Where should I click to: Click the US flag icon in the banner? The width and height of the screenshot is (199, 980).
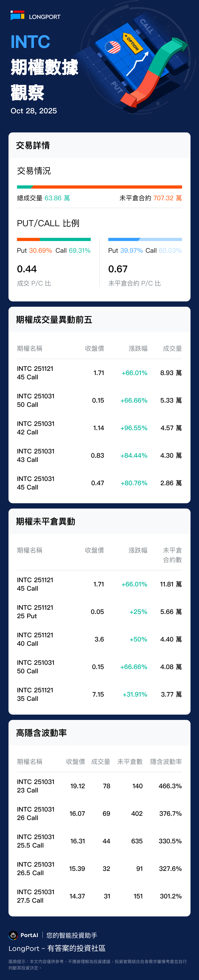click(113, 47)
